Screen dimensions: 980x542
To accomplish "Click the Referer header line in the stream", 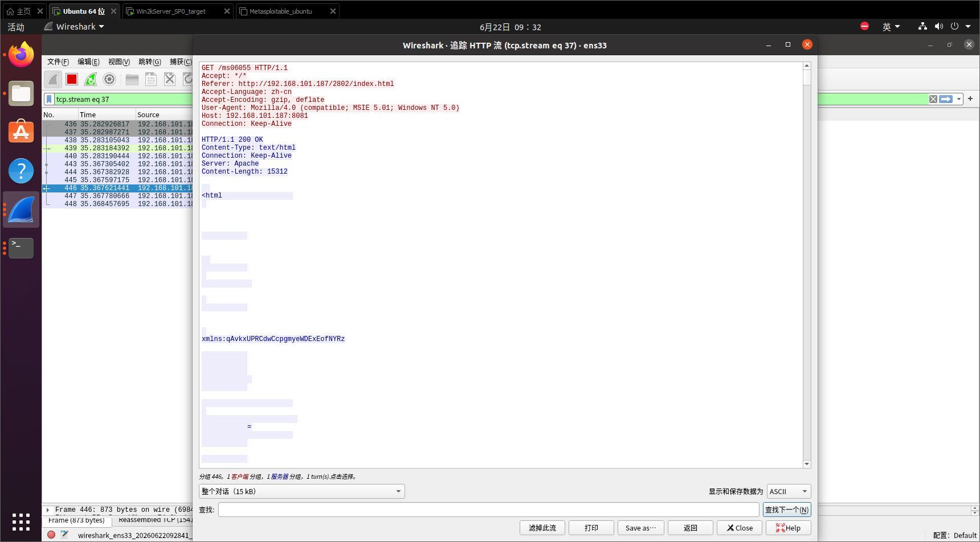I will pos(297,84).
